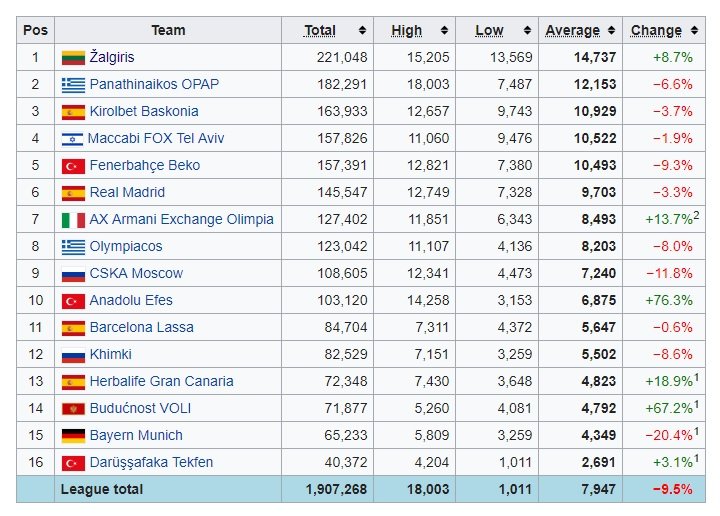Click the Spanish flag beside Herbalife Gran Canaria
This screenshot has width=720, height=516.
(x=73, y=382)
